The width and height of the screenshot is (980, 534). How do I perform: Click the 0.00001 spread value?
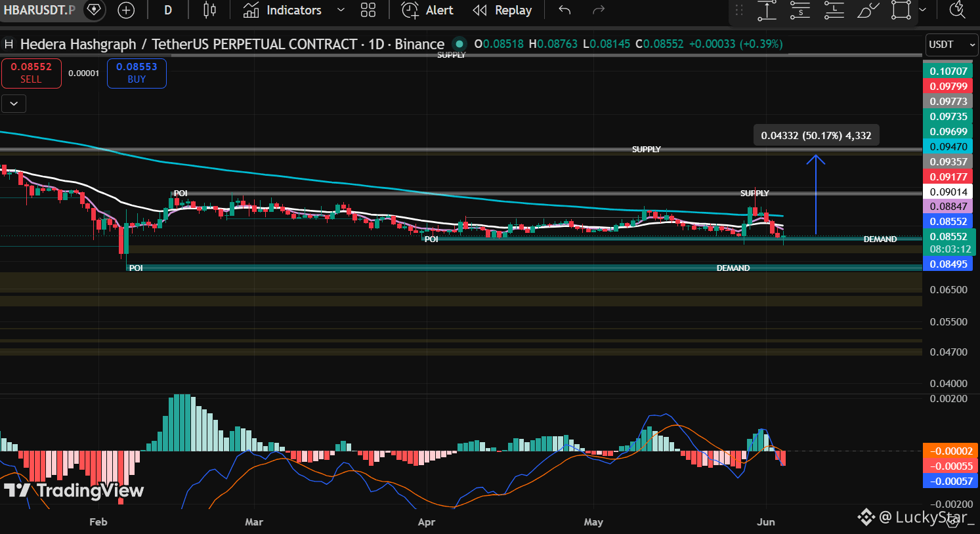tap(84, 73)
